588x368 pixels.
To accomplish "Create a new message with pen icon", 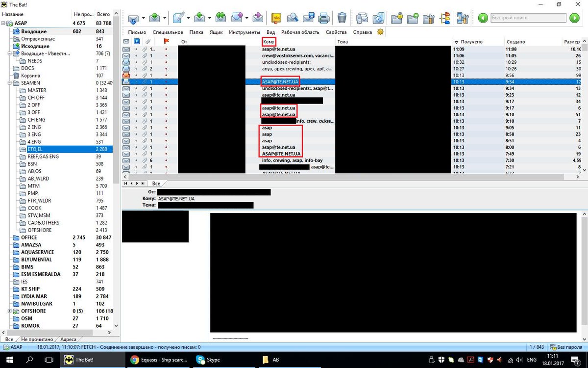I will [177, 19].
